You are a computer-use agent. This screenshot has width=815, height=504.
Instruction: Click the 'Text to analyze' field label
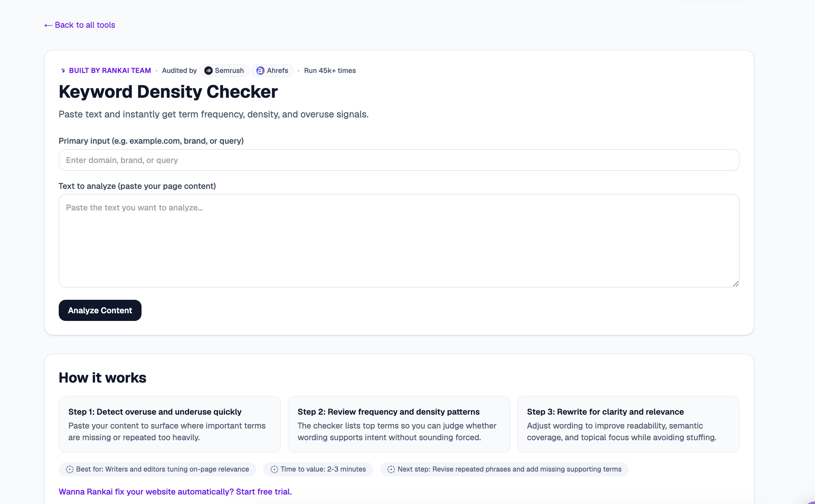[x=137, y=186]
